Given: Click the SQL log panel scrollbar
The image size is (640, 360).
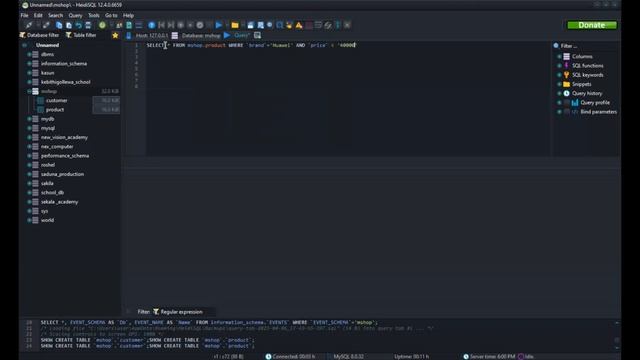Looking at the screenshot, I should [617, 335].
